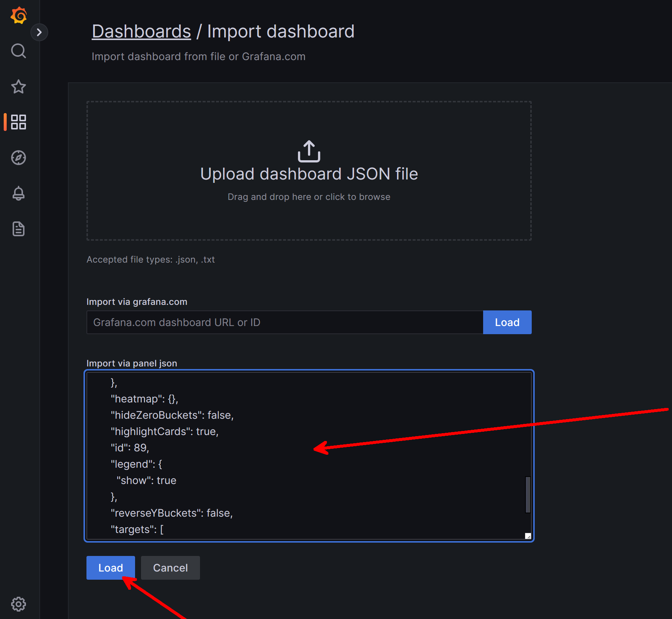Viewport: 672px width, 619px height.
Task: Open the Configuration gear icon
Action: coord(19,604)
